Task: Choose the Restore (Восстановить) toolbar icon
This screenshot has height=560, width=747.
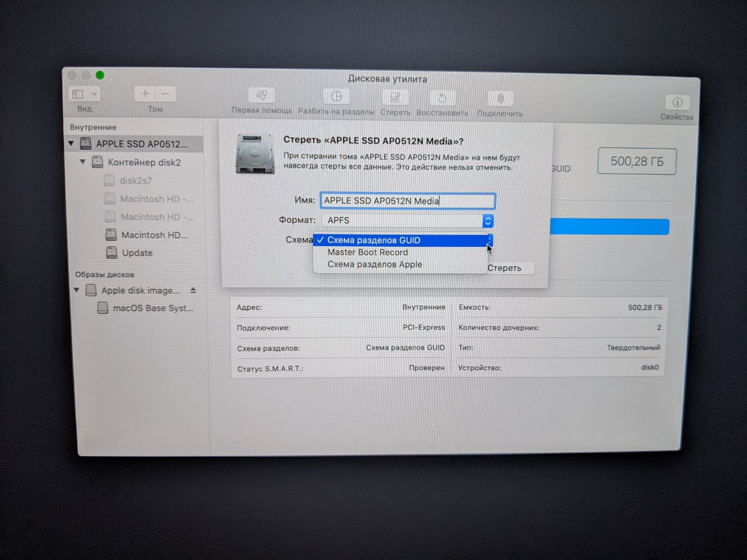Action: point(442,98)
